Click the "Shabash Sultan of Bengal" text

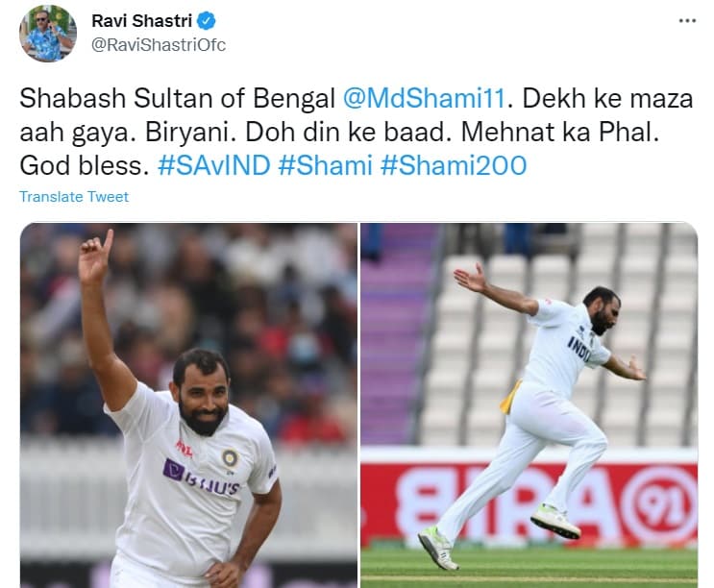(x=177, y=98)
